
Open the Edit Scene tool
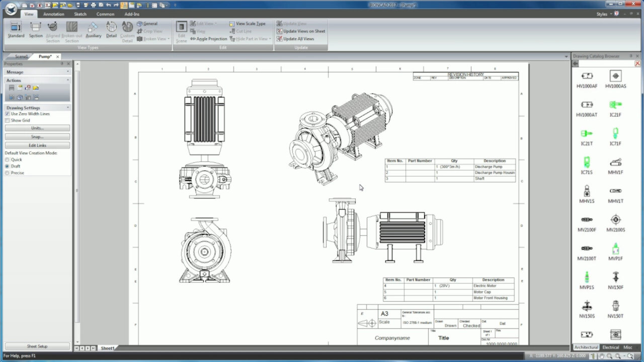click(181, 31)
